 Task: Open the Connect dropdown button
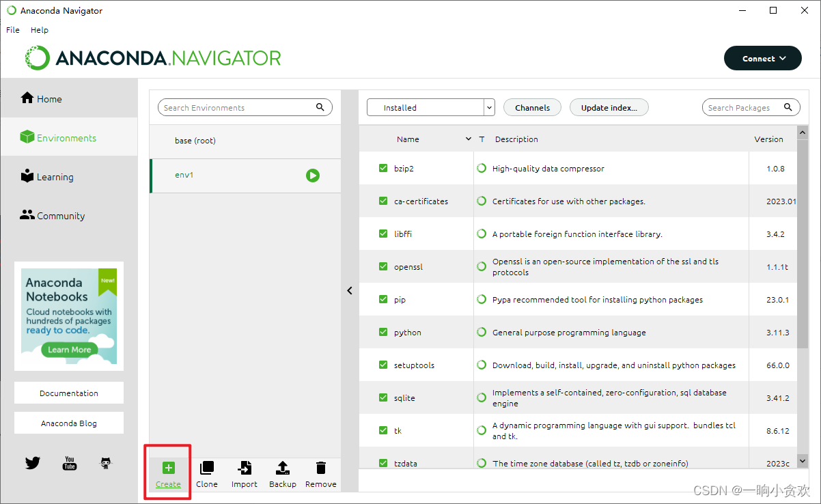point(763,58)
